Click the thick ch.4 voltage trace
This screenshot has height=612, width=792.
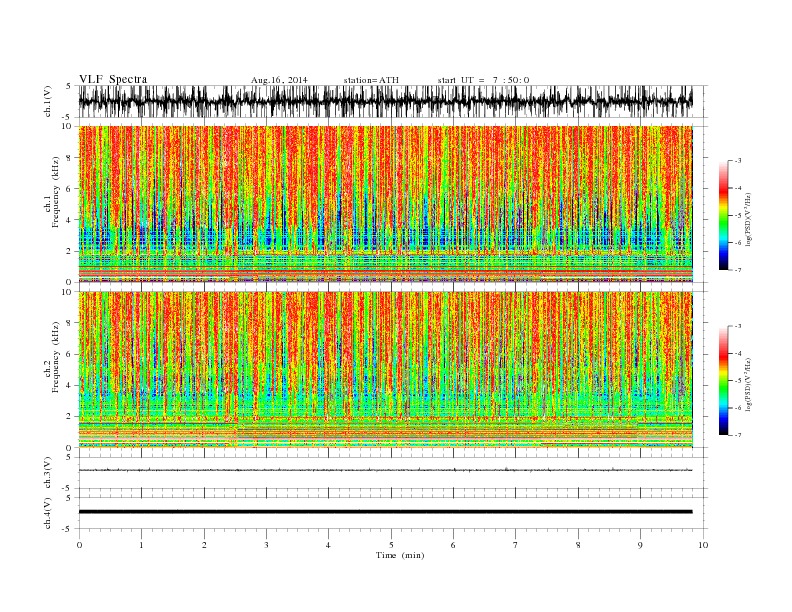[x=385, y=512]
